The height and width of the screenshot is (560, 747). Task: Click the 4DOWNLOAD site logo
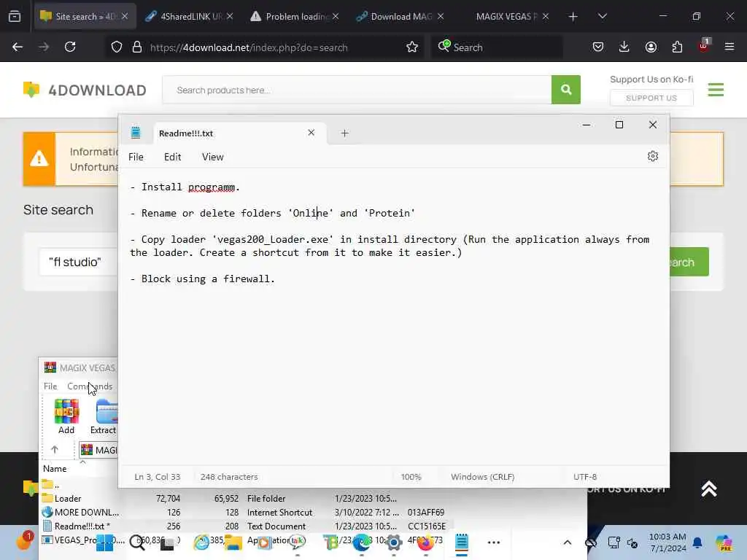click(85, 90)
